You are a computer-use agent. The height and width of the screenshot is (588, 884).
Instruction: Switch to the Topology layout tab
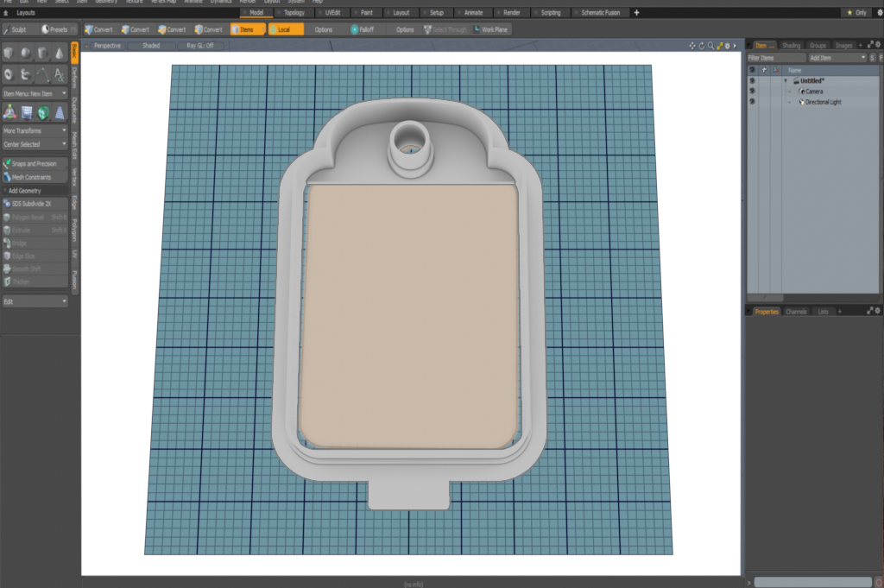click(294, 13)
